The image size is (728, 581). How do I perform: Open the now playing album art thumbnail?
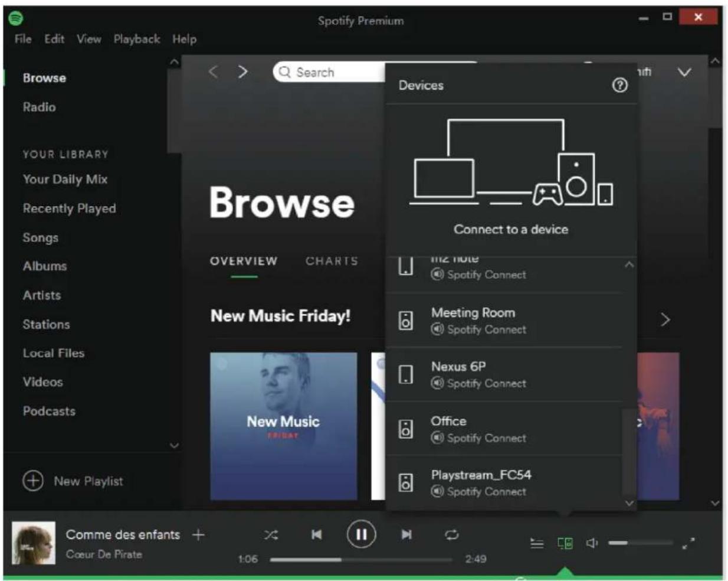[34, 543]
